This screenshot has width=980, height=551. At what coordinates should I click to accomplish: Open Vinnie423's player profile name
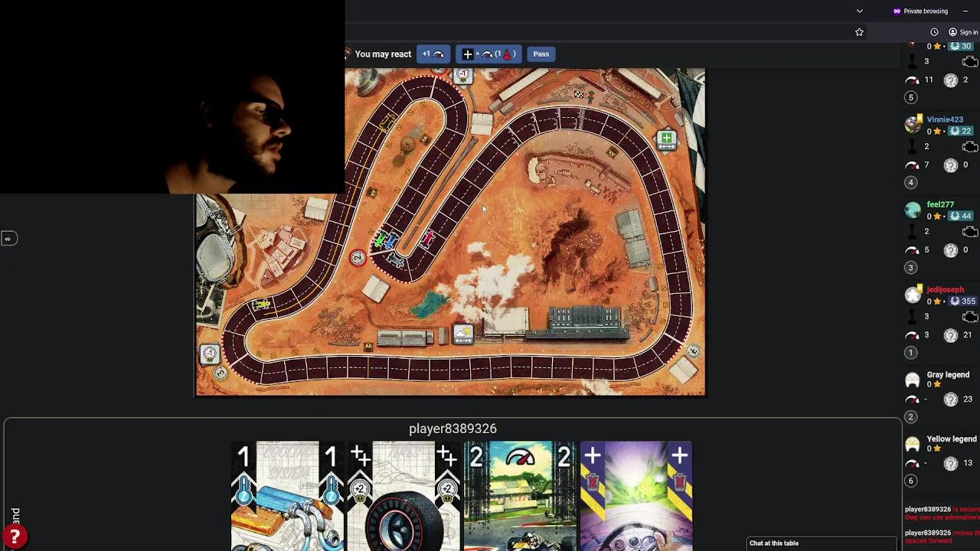pyautogui.click(x=945, y=120)
